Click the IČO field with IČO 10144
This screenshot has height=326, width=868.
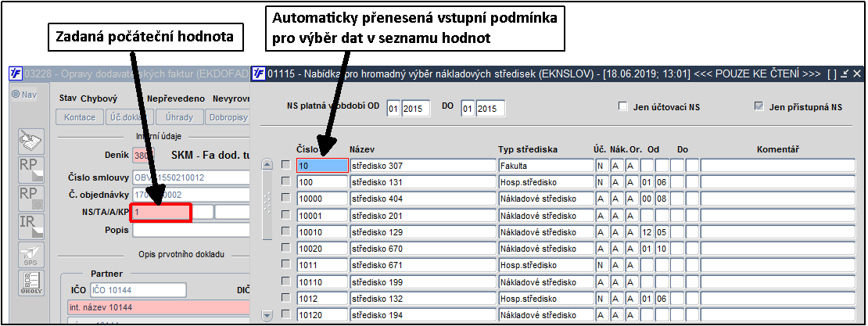[138, 289]
